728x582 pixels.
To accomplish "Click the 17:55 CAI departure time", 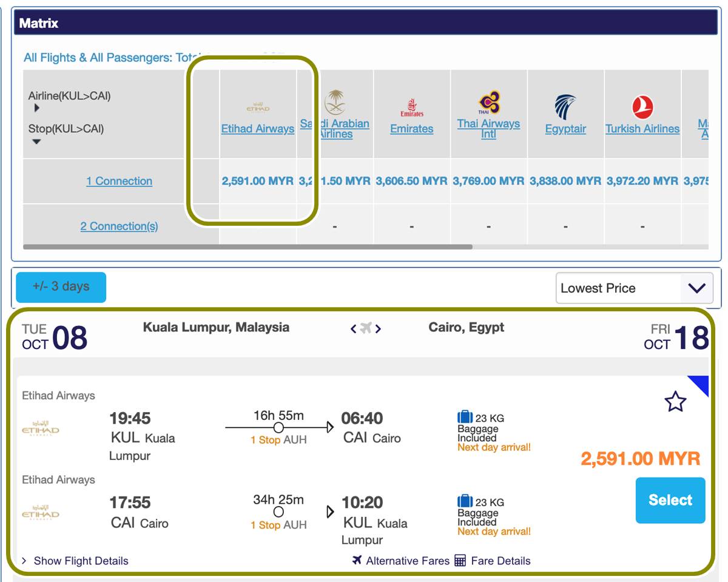I will [130, 502].
